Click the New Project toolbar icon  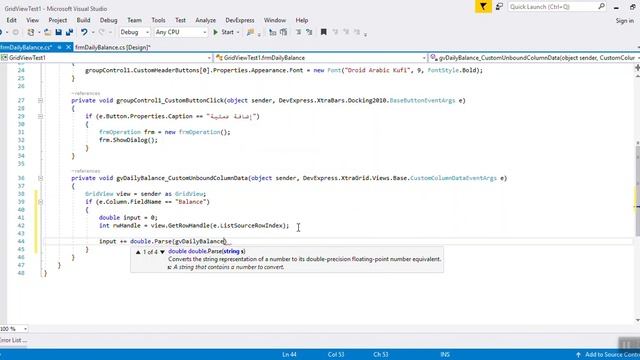pos(31,32)
